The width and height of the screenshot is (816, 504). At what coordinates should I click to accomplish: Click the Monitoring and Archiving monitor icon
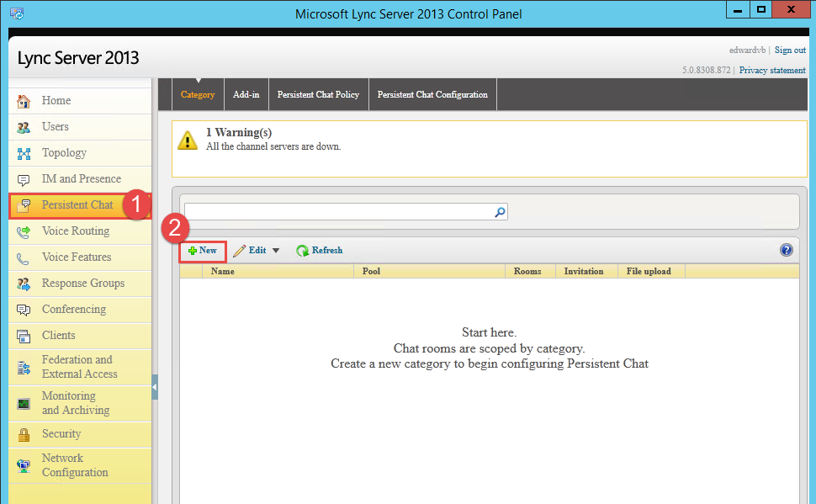point(24,404)
